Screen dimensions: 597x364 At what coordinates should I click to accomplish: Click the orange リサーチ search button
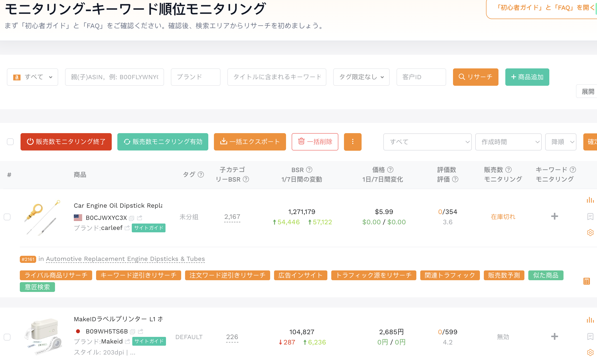[x=475, y=77]
